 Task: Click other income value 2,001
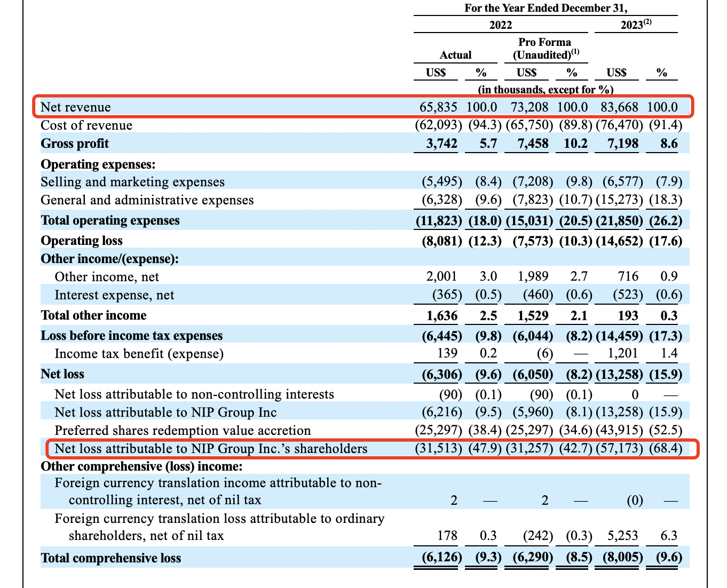tap(442, 276)
